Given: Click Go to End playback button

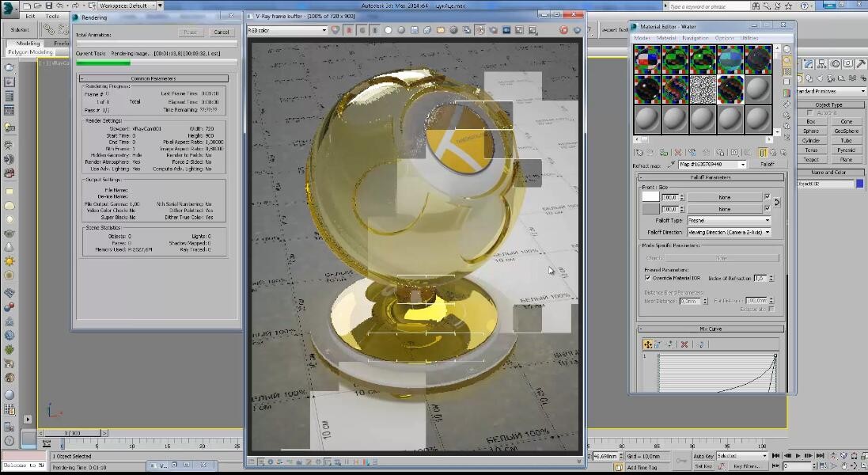Looking at the screenshot, I should click(820, 456).
